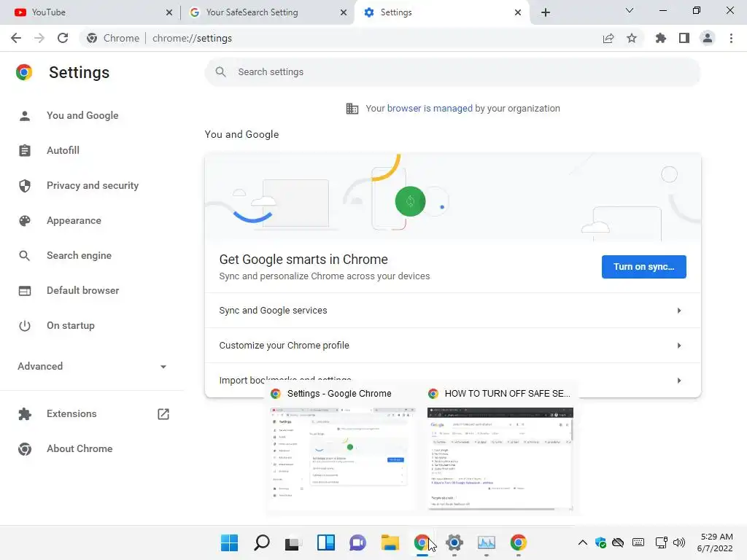This screenshot has width=747, height=560.
Task: Bookmark this tab with the star icon
Action: coord(632,38)
